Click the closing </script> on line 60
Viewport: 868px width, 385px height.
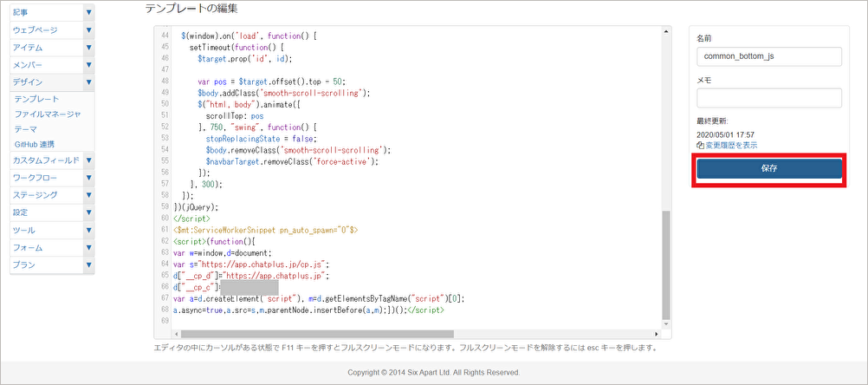pyautogui.click(x=191, y=219)
